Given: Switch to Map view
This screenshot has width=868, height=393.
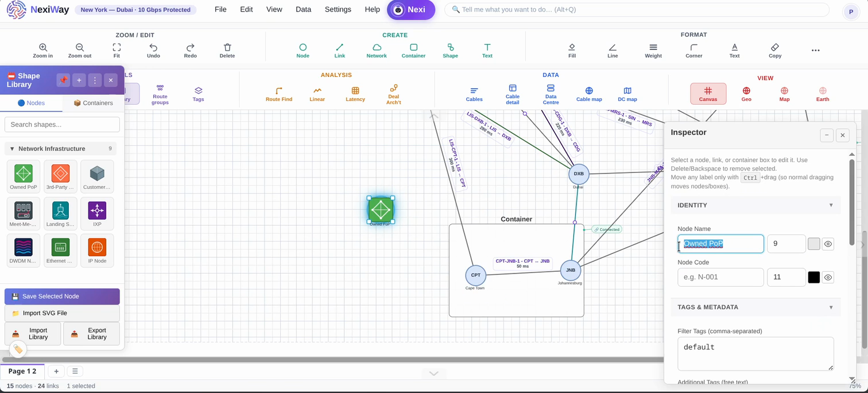Looking at the screenshot, I should 784,94.
